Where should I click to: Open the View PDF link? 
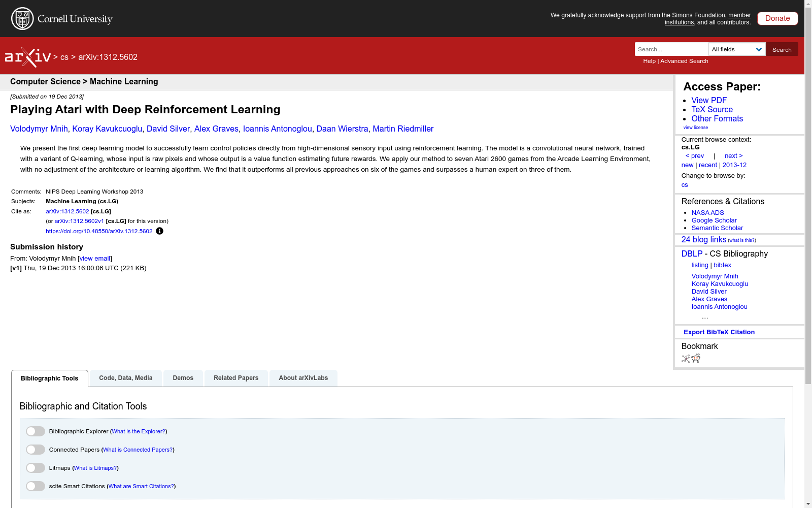pos(709,101)
